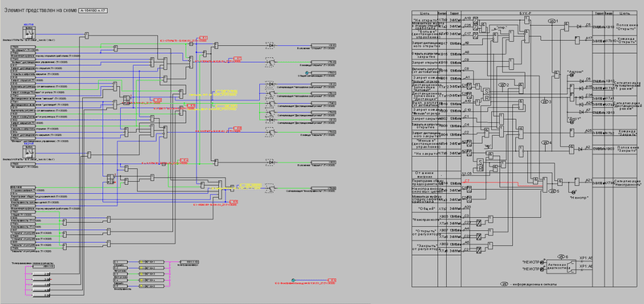
Task: Click the cyan circle at bottom red label
Action: click(293, 280)
